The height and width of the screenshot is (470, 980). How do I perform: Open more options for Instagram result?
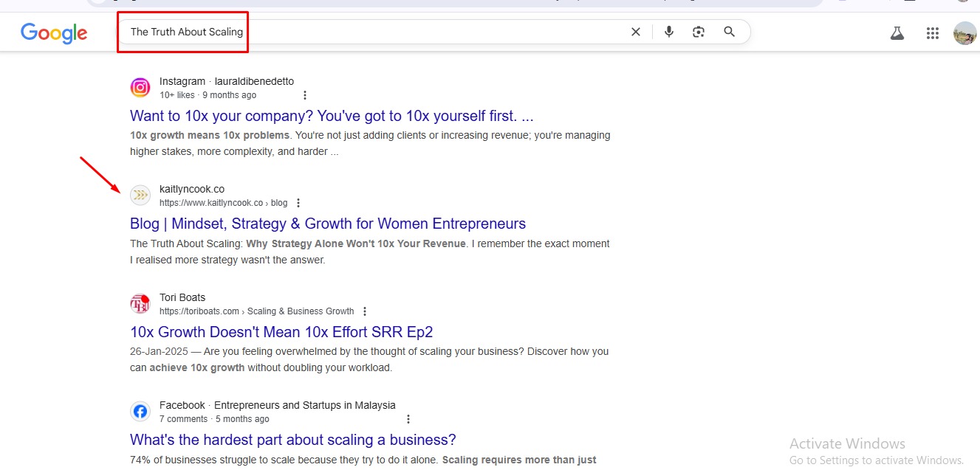click(305, 95)
